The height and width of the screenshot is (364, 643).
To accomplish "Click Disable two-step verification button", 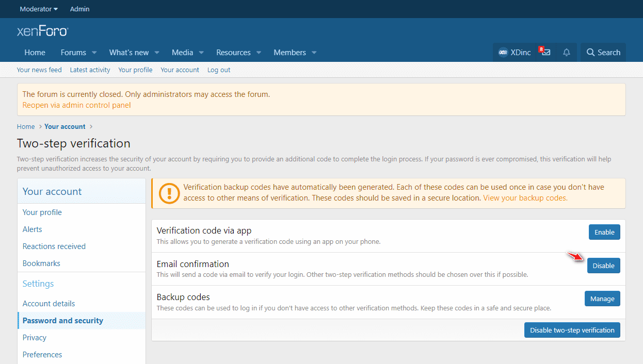I will [x=572, y=330].
